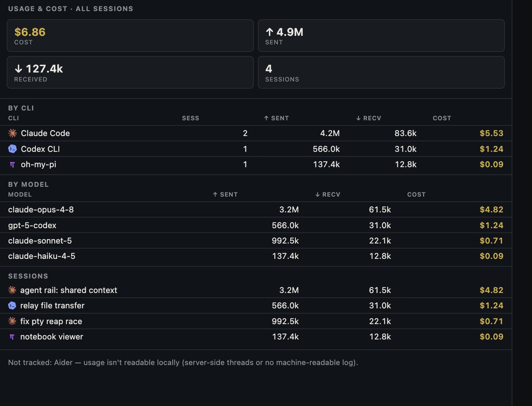
Task: Click the Not tracked: Aider footnote
Action: (x=183, y=362)
